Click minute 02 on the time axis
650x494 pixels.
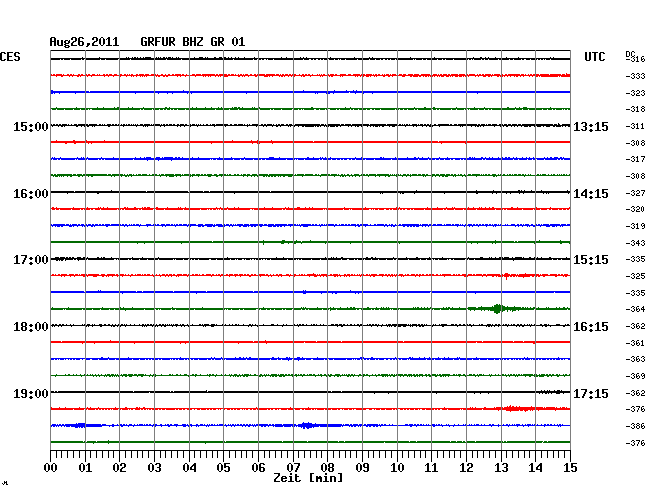tap(119, 468)
